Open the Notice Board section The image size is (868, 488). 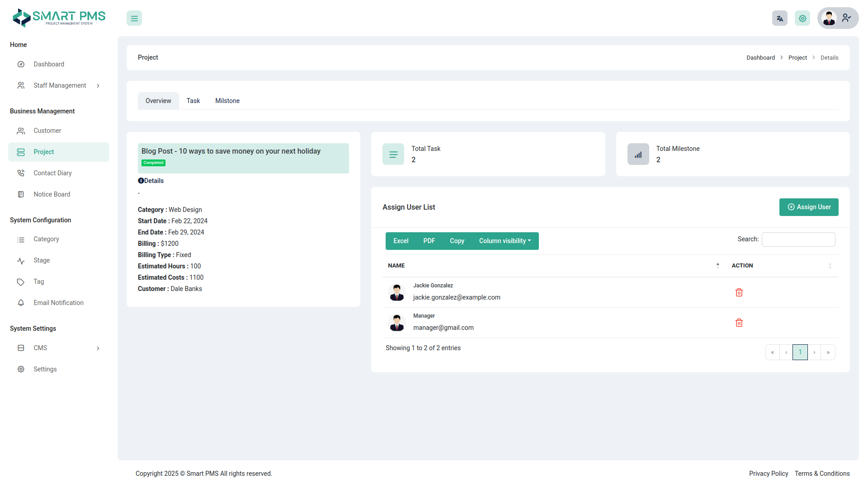click(x=52, y=194)
